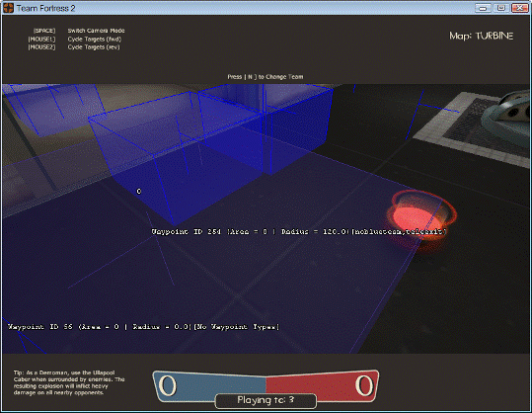Close the Team Fortress 2 window
The height and width of the screenshot is (413, 532).
pos(519,8)
